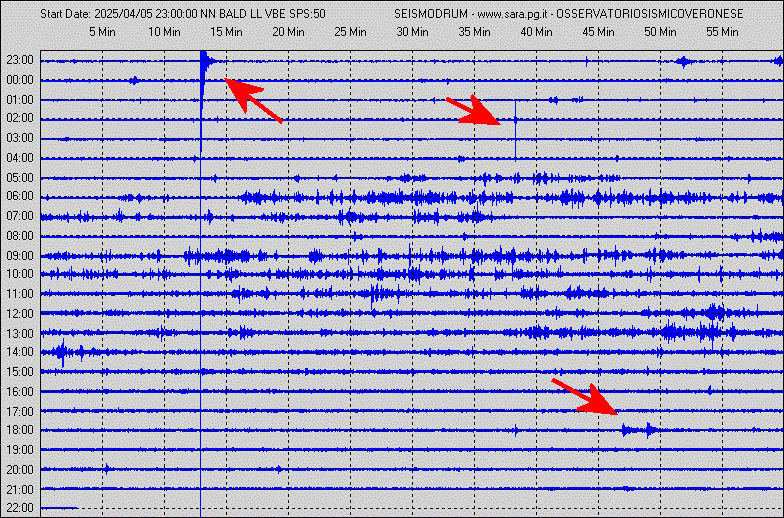
Task: Click the SEISMODRUM title text
Action: (431, 14)
